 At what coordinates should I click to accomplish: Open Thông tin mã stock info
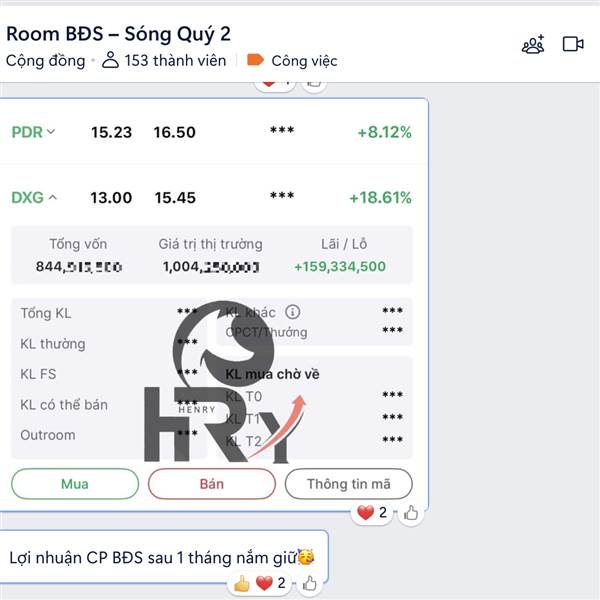coord(349,484)
